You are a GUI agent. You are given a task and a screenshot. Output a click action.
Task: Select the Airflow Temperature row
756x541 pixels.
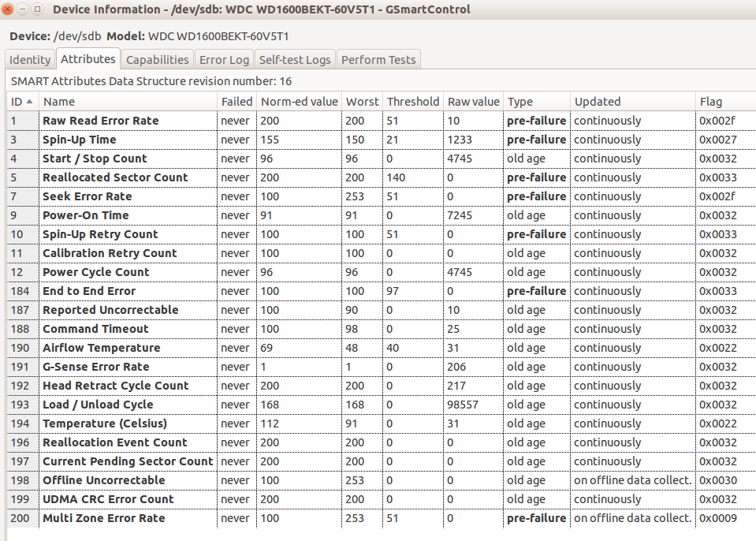click(x=381, y=348)
